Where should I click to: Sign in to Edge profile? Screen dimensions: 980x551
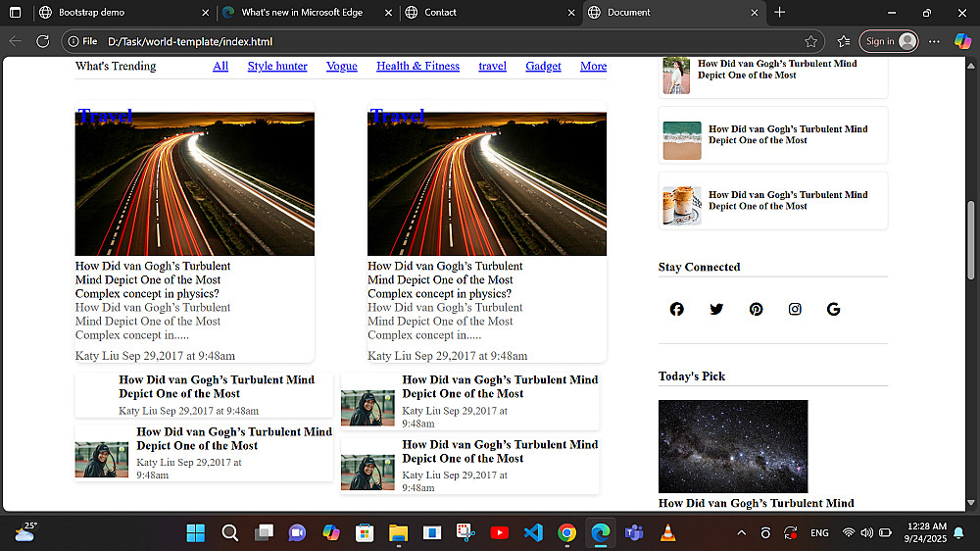click(x=889, y=41)
